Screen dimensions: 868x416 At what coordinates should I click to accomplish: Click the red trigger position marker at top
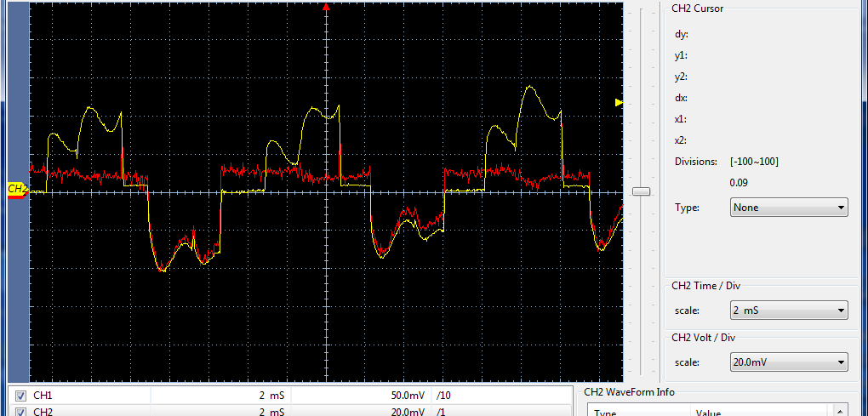pos(326,7)
